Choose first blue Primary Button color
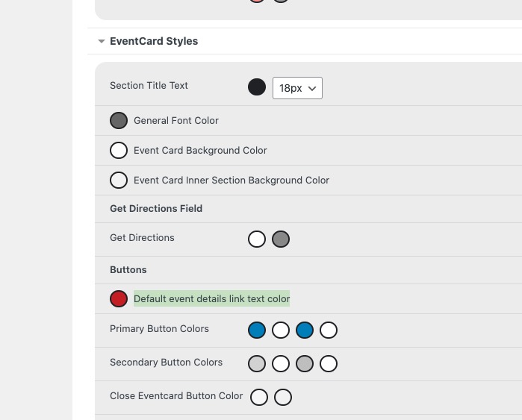 257,330
